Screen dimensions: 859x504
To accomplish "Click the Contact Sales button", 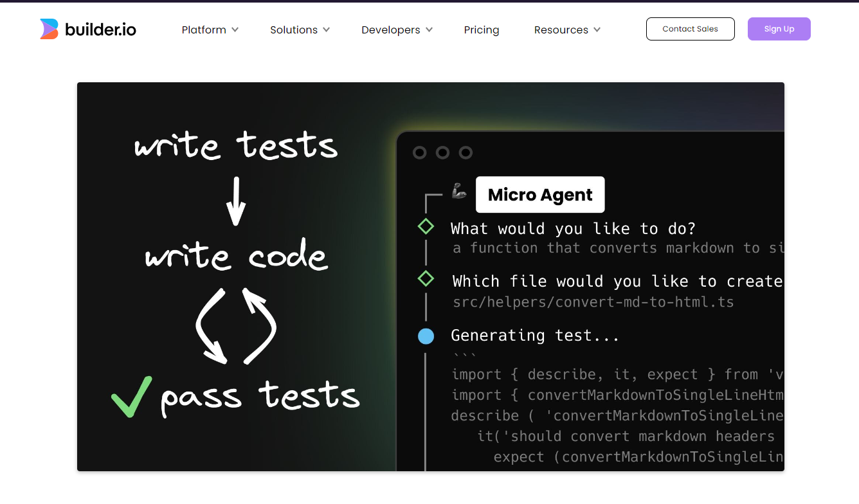I will [x=690, y=28].
